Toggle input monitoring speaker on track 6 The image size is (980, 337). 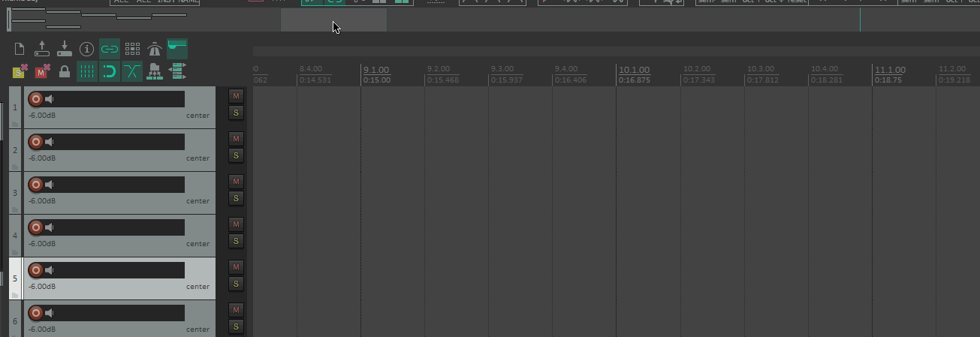[x=50, y=313]
